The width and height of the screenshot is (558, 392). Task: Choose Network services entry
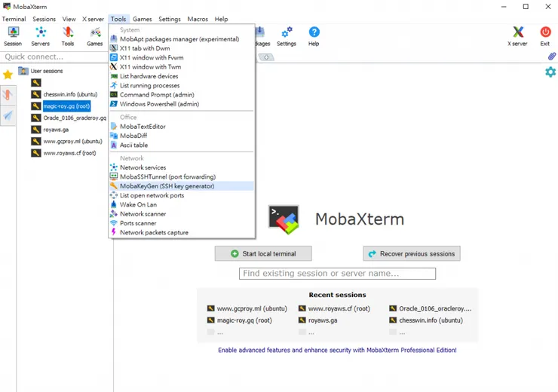[182, 167]
